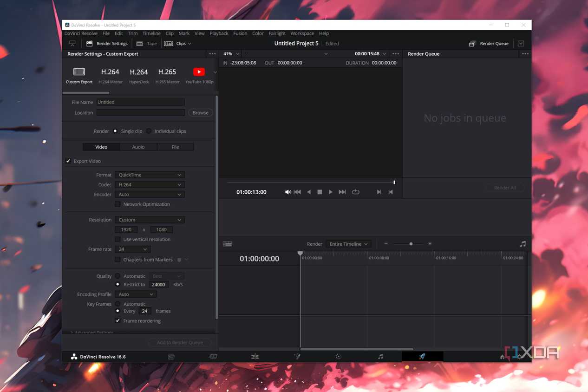The width and height of the screenshot is (588, 392).
Task: Go to first frame in viewer
Action: point(297,192)
